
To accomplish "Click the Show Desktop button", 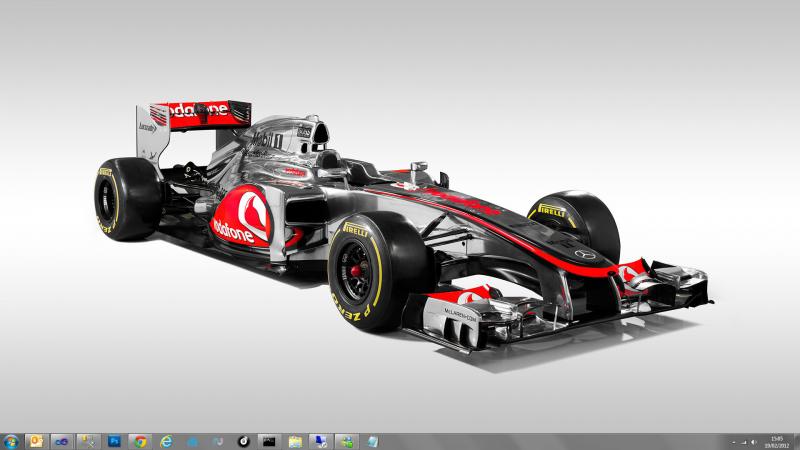I will coord(796,442).
